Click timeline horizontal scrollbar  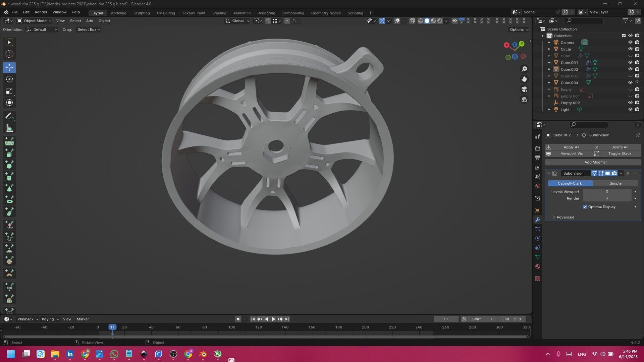tap(266, 337)
